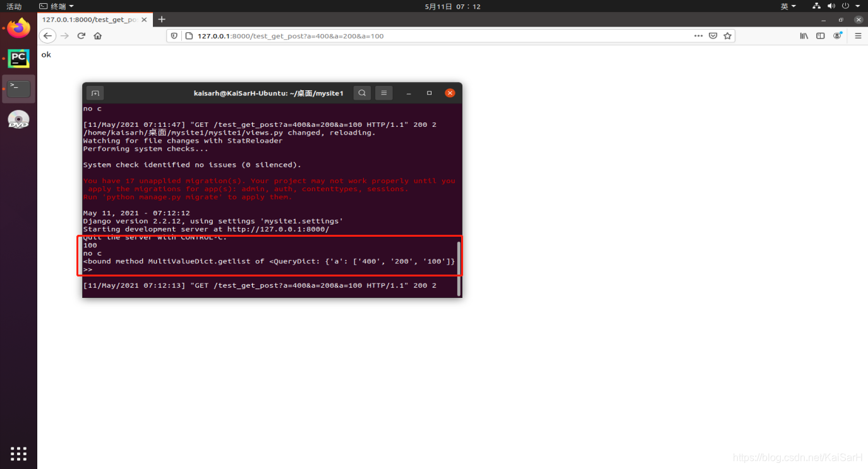This screenshot has height=469, width=868.
Task: Minimize the Firefox window
Action: point(823,20)
